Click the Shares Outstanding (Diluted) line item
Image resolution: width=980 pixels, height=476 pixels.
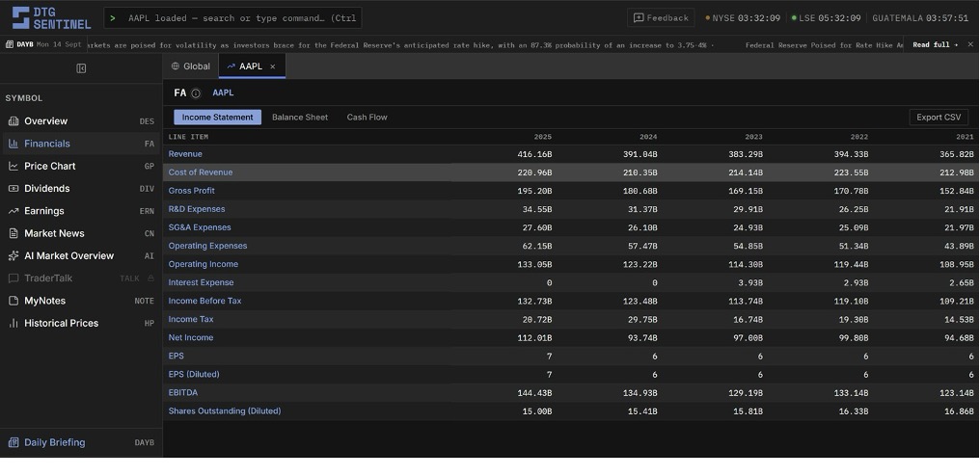pos(225,411)
